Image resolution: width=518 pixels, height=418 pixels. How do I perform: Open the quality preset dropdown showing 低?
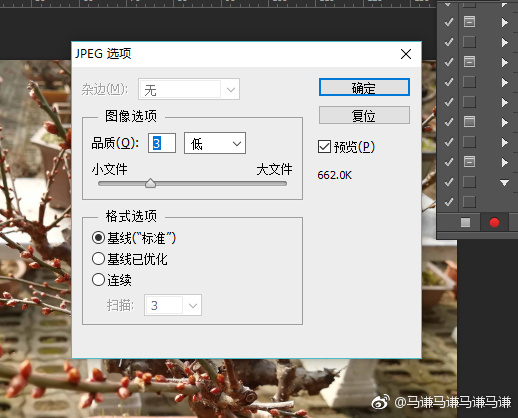point(215,143)
